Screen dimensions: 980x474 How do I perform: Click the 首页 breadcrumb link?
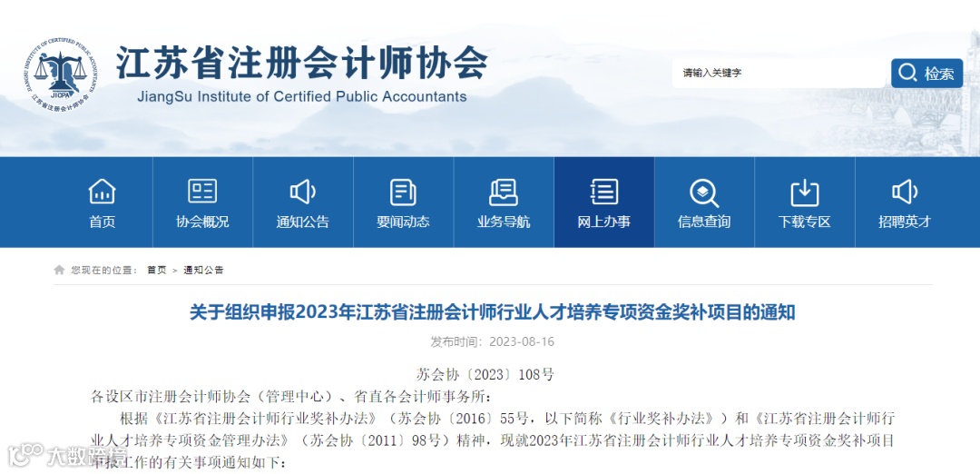157,270
